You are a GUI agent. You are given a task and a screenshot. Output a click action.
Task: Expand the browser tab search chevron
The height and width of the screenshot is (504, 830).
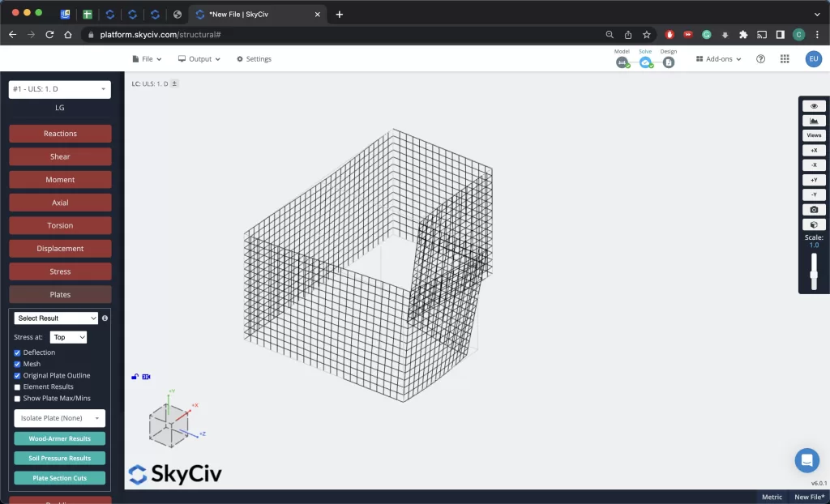click(817, 15)
